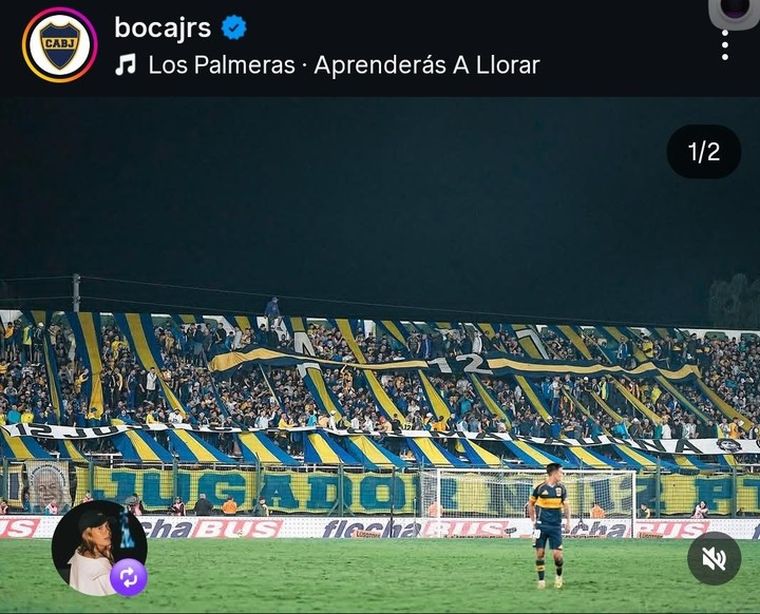Open the bocajrs username link
Screen dimensions: 760x614
[163, 28]
